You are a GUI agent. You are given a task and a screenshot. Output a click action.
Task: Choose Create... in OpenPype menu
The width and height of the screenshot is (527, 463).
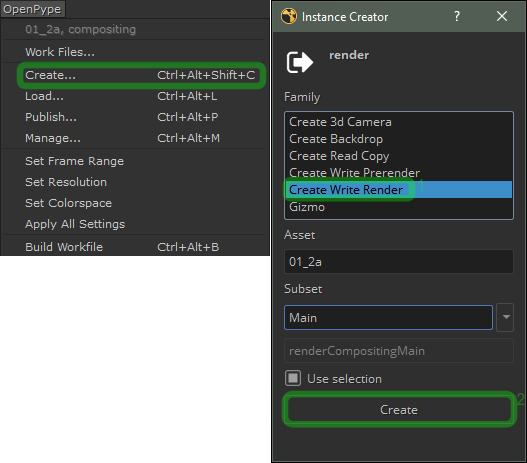tap(134, 75)
